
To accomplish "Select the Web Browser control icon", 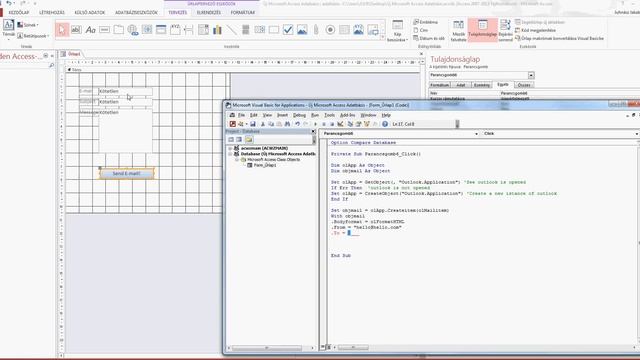I will click(x=147, y=30).
